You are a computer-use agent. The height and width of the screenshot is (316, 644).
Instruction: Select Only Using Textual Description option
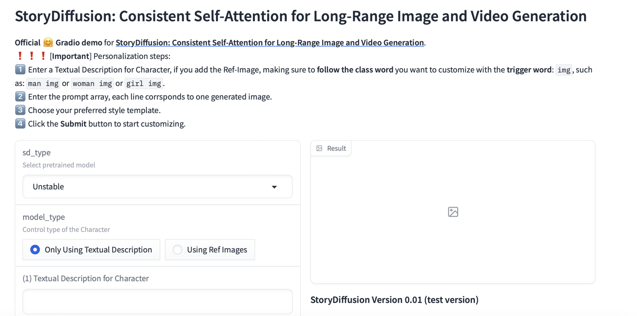pos(35,250)
